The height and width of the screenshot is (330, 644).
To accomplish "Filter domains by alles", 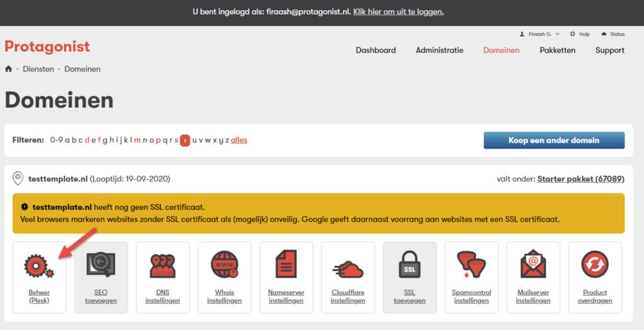I will click(239, 140).
